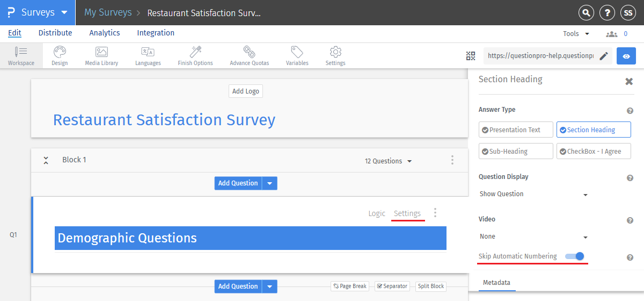This screenshot has width=644, height=301.
Task: Edit the survey URL with pencil icon
Action: [604, 56]
